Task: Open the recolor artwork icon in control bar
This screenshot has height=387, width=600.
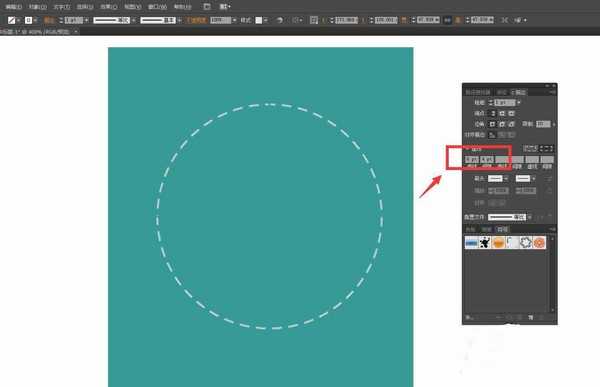Action: click(280, 20)
